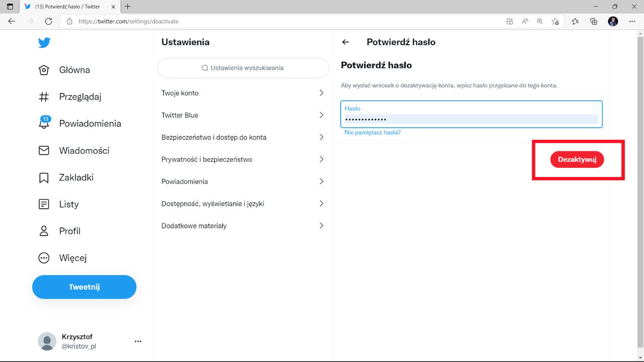Viewport: 644px width, 362px height.
Task: Expand Twitter Blue settings chevron
Action: point(321,115)
